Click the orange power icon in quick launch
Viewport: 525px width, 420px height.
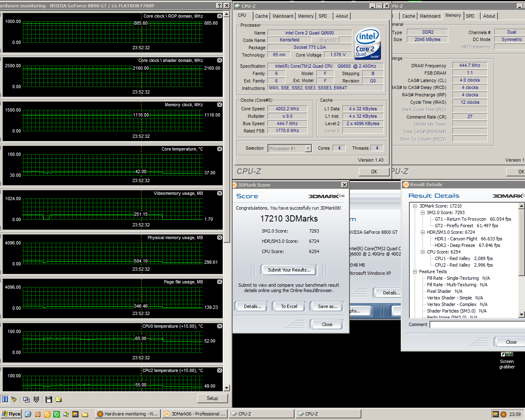(x=47, y=414)
